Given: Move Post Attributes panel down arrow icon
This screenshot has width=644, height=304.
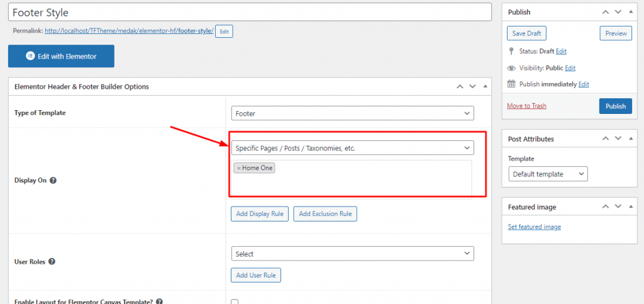Looking at the screenshot, I should pos(619,138).
